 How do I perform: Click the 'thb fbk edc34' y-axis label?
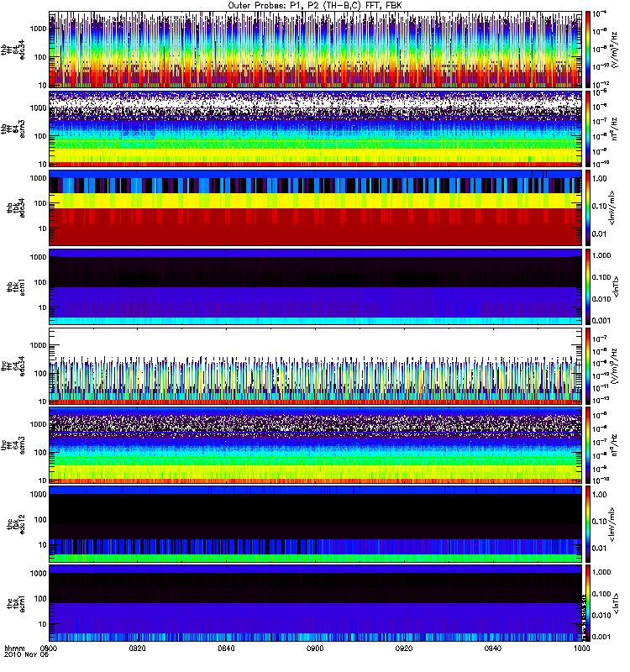(16, 207)
